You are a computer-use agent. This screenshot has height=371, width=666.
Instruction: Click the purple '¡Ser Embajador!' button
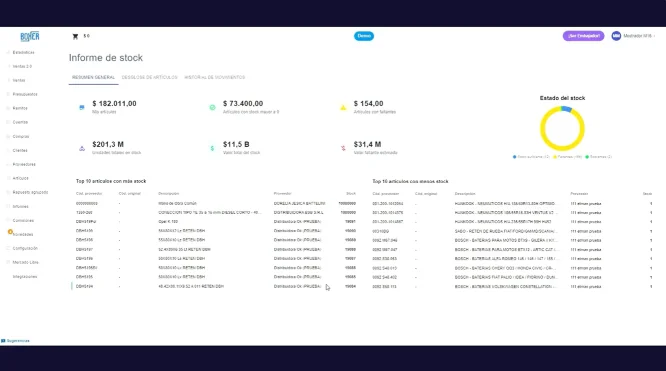tap(584, 36)
